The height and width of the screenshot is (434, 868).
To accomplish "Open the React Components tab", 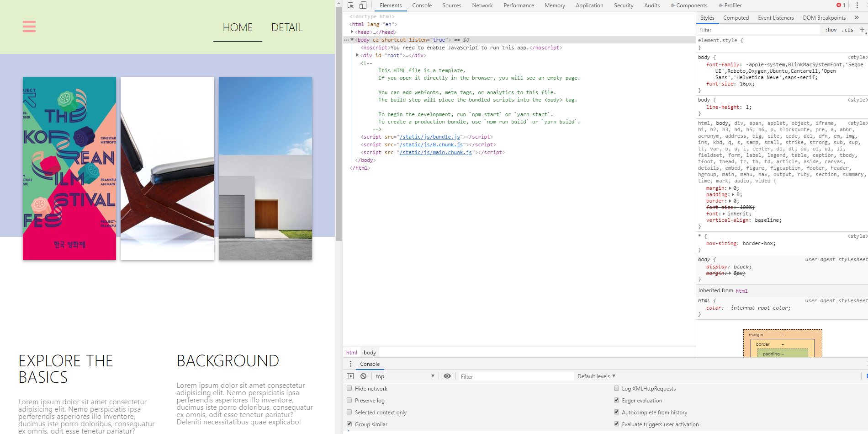I will click(689, 5).
